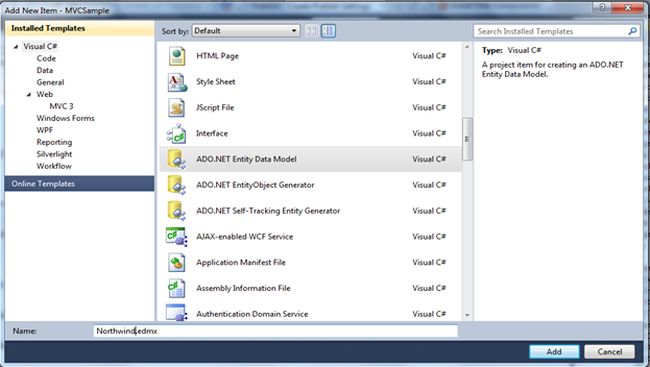Screen dimensions: 650x367
Task: Open the Installed Templates section
Action: tap(79, 28)
